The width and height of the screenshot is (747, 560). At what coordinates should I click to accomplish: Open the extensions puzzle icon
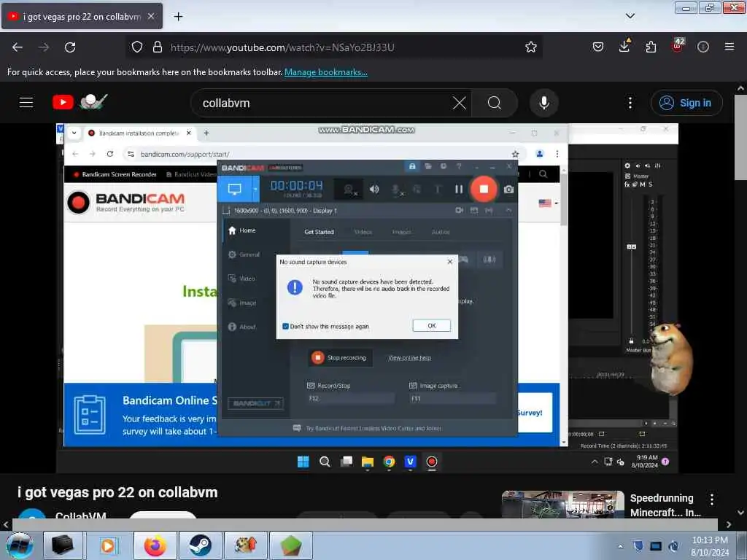tap(651, 47)
